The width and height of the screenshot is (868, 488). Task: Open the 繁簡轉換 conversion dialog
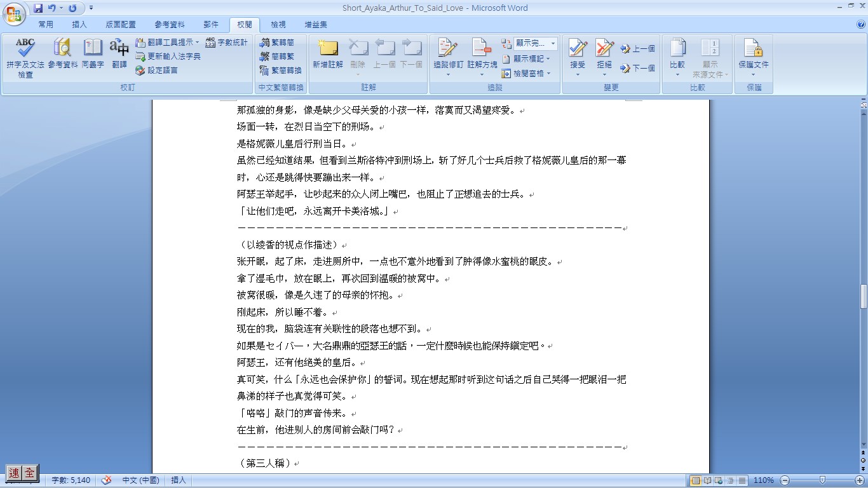[281, 71]
